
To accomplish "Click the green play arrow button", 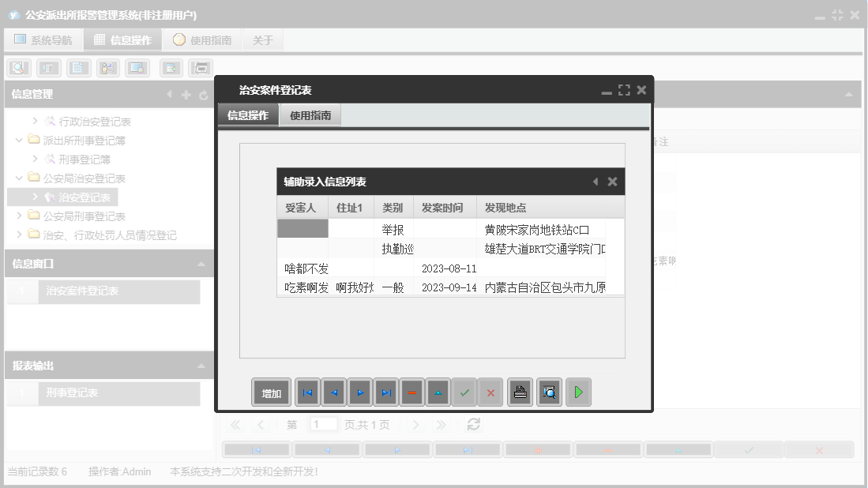I will pyautogui.click(x=578, y=392).
